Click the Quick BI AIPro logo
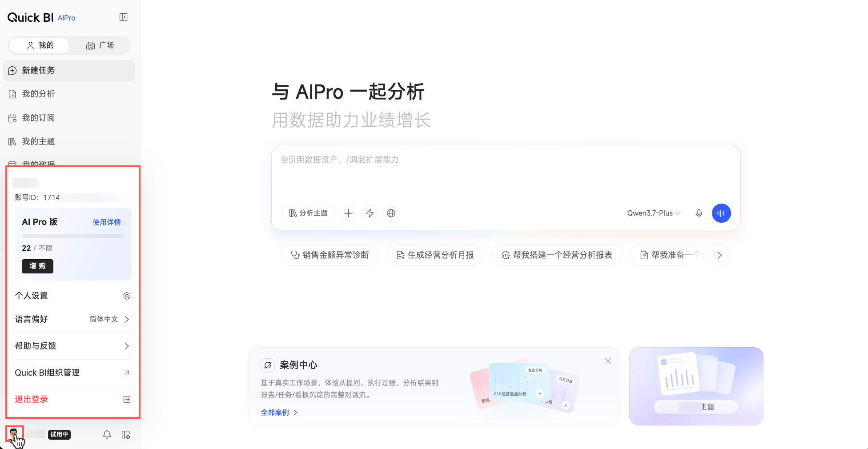 (41, 18)
